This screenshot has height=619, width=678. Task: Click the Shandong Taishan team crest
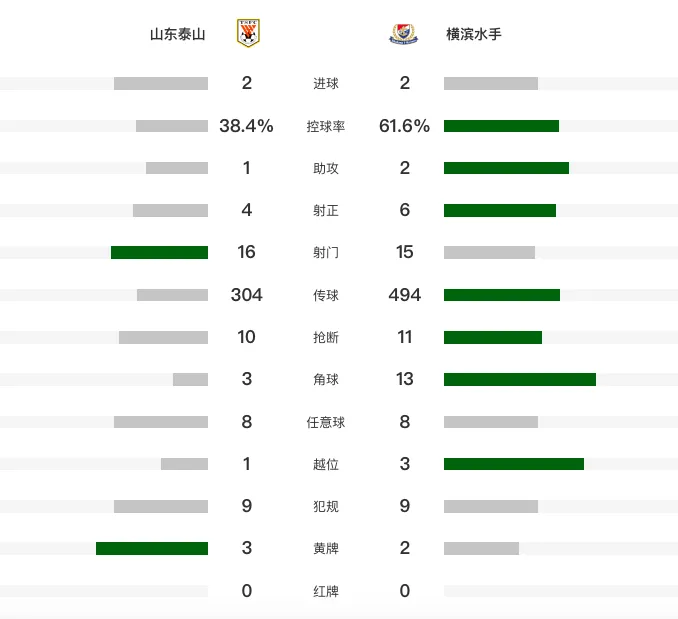pos(248,33)
